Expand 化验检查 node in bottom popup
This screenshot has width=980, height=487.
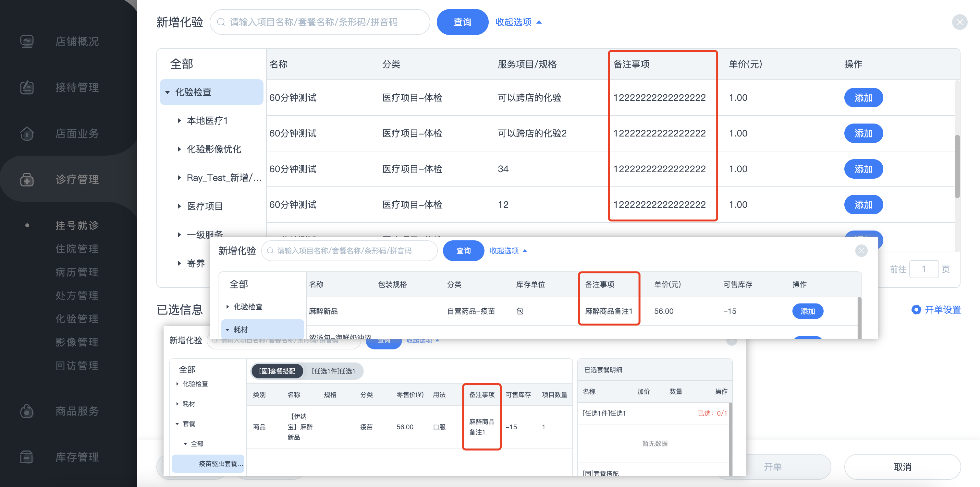(177, 384)
